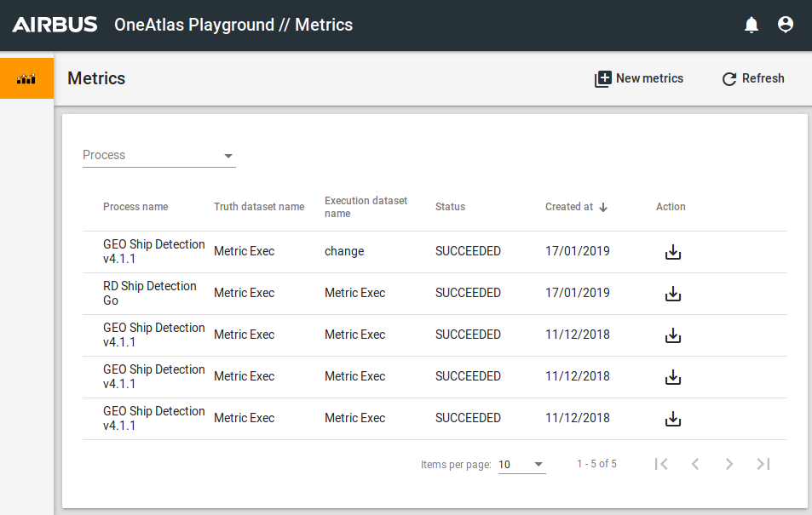Viewport: 812px width, 515px height.
Task: Sort by Truth dataset name column
Action: (x=259, y=207)
